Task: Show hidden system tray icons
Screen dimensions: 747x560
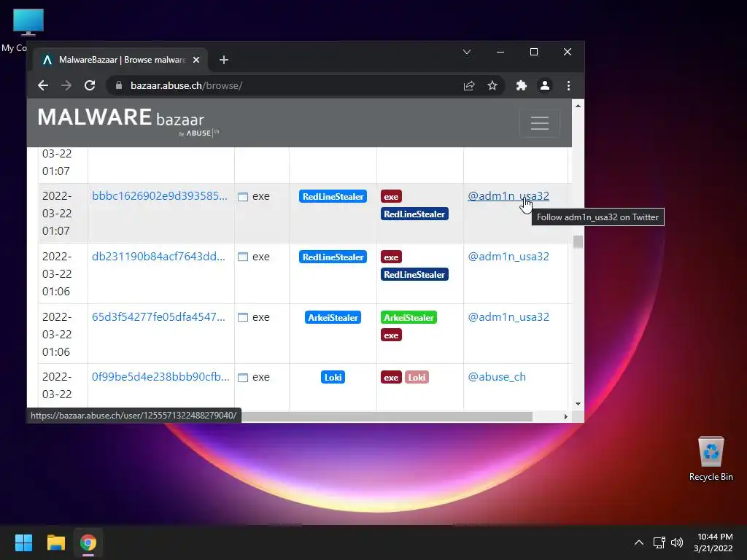Action: [639, 542]
